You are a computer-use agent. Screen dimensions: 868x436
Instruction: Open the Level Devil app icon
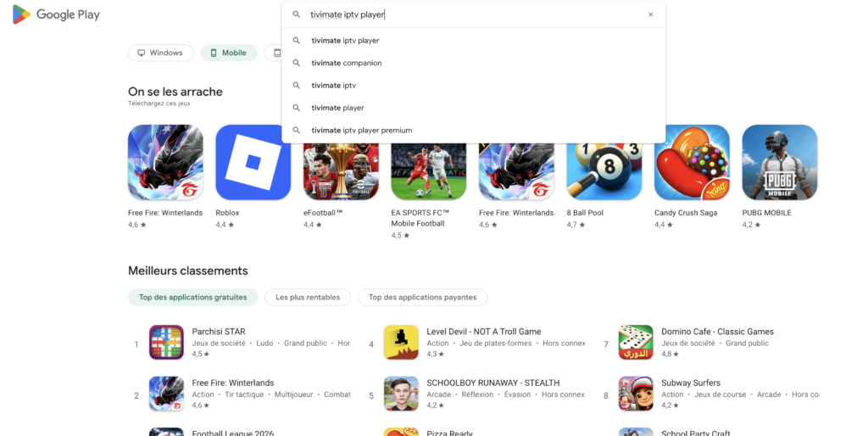tap(401, 343)
